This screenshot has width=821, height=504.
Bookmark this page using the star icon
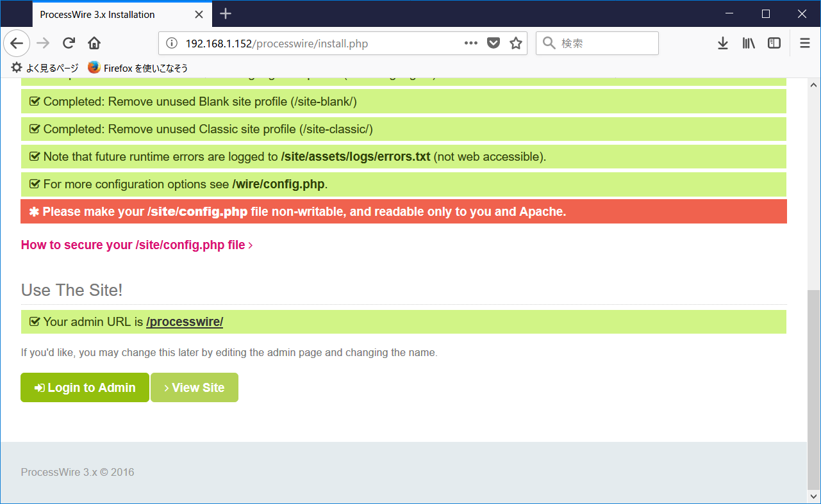pyautogui.click(x=515, y=43)
